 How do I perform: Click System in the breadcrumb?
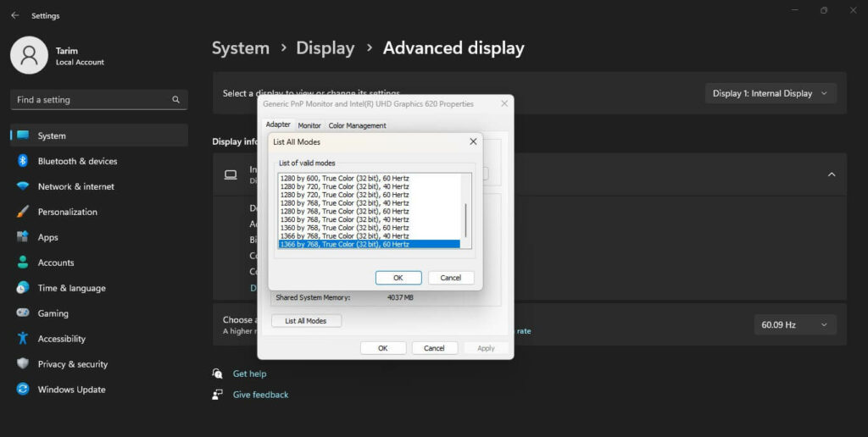pyautogui.click(x=240, y=48)
